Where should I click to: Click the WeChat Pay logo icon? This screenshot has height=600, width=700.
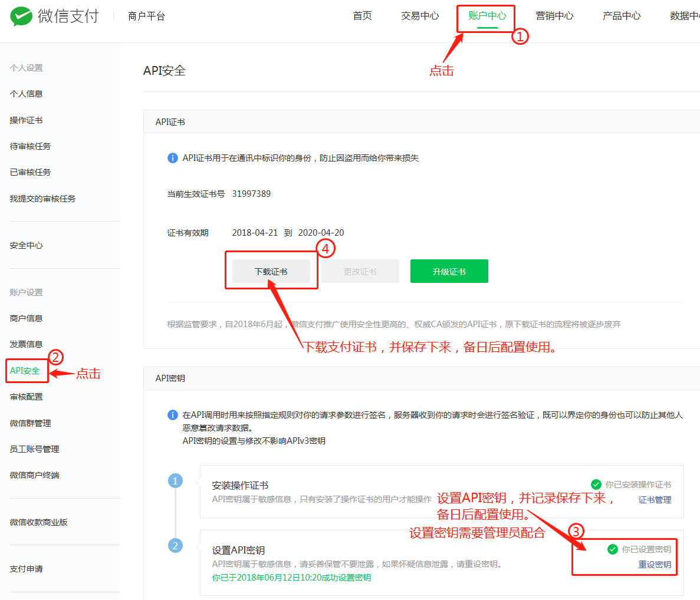point(21,17)
